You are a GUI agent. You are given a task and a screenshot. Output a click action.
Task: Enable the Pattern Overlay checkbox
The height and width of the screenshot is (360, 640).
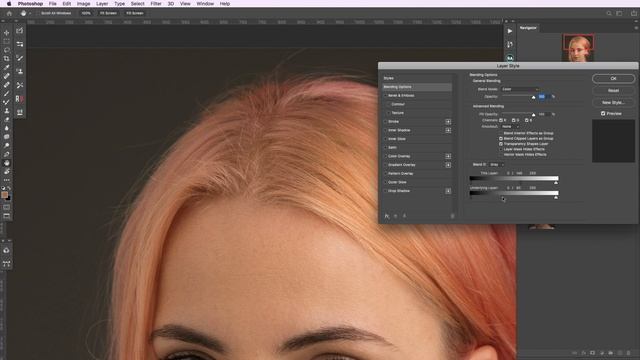coord(385,173)
